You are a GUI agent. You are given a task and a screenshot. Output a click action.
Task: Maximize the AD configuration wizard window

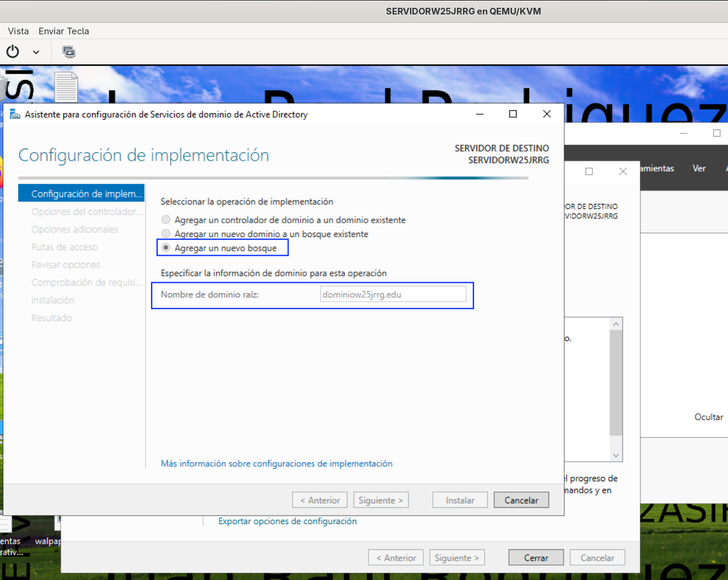pyautogui.click(x=513, y=114)
